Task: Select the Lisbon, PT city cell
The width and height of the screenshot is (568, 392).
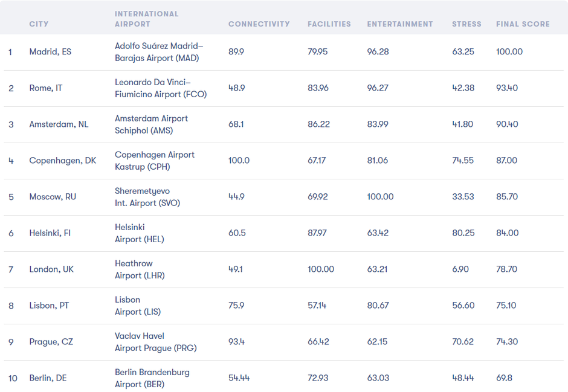Action: pos(49,306)
